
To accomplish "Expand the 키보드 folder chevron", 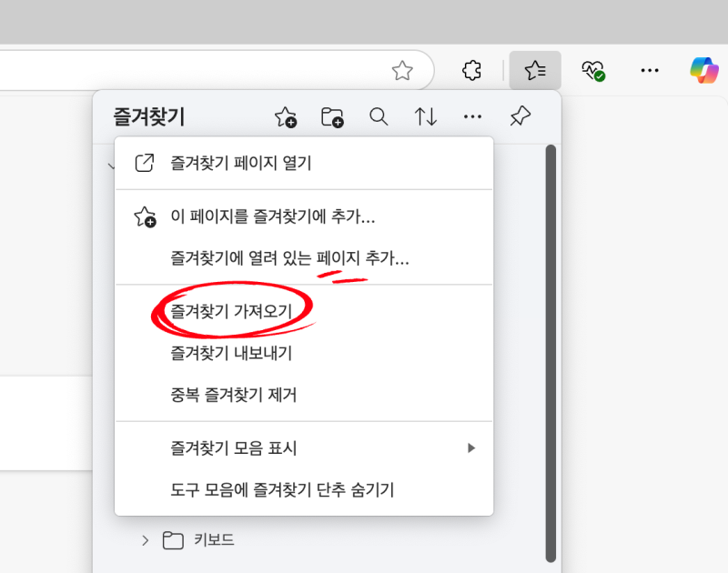I will pyautogui.click(x=146, y=540).
